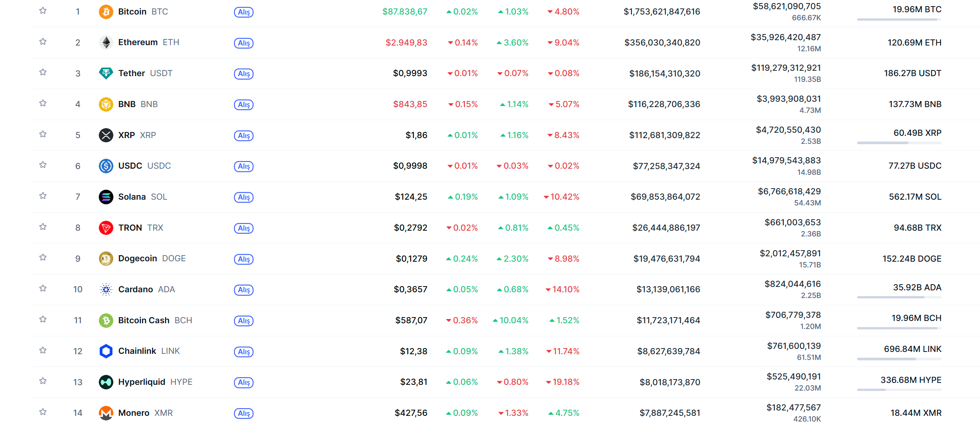Click the Chainlink circulating supply bar
The image size is (980, 425).
[899, 359]
